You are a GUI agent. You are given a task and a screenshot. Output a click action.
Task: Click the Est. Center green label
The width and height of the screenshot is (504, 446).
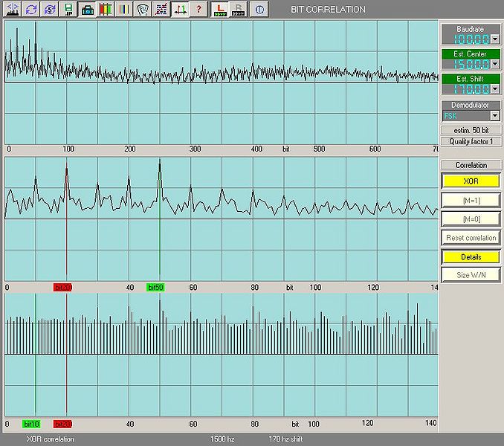(471, 54)
